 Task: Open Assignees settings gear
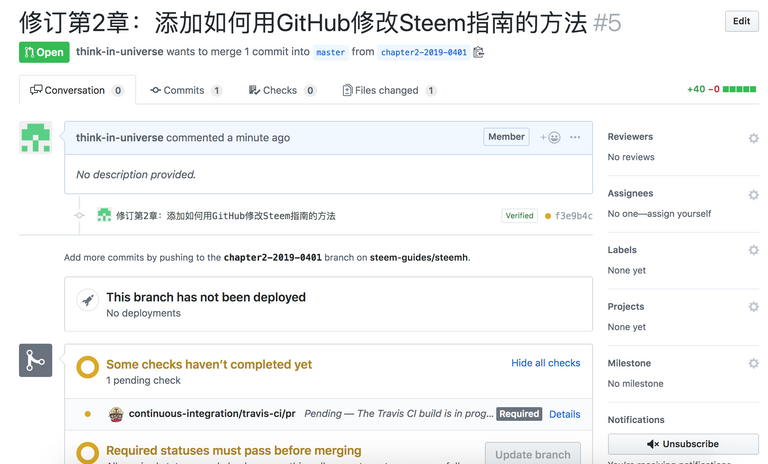[x=753, y=195]
